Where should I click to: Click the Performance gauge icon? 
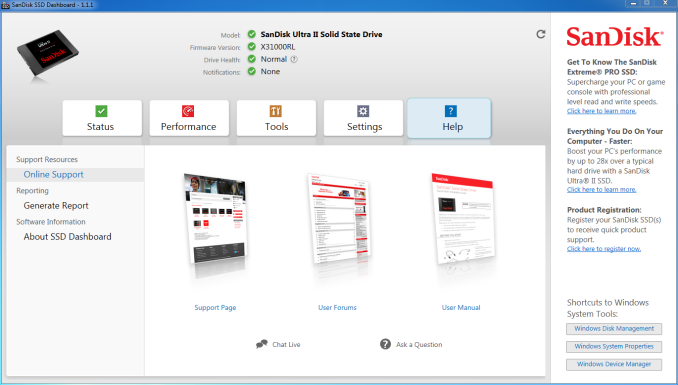(x=188, y=111)
